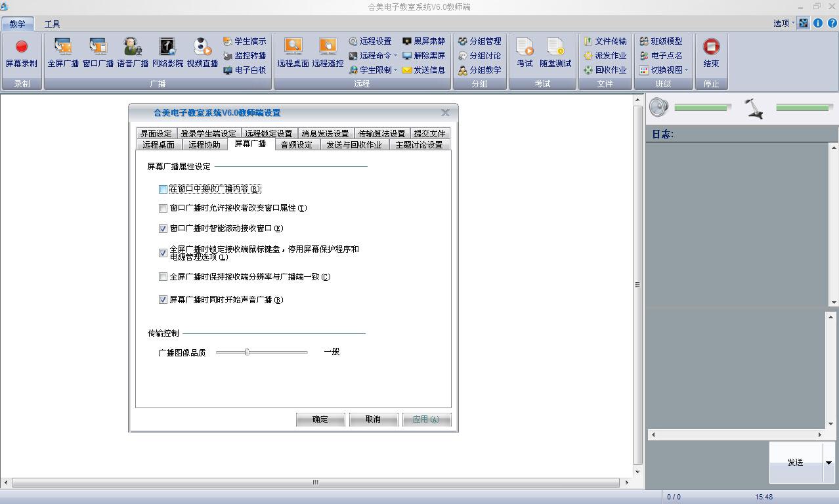Screen dimensions: 839x504
Task: Toggle 全屏广播时保持接收端分辨率与广播端一致 checkbox
Action: click(x=163, y=277)
